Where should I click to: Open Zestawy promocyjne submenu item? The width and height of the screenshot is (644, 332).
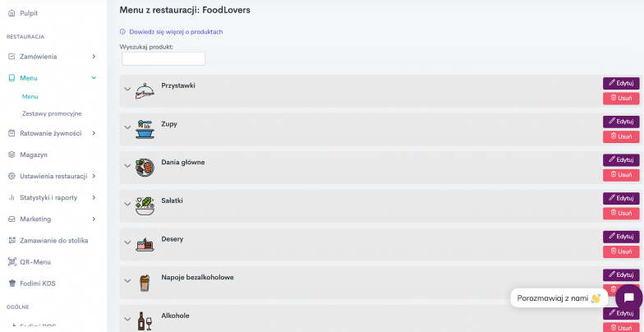(x=52, y=113)
